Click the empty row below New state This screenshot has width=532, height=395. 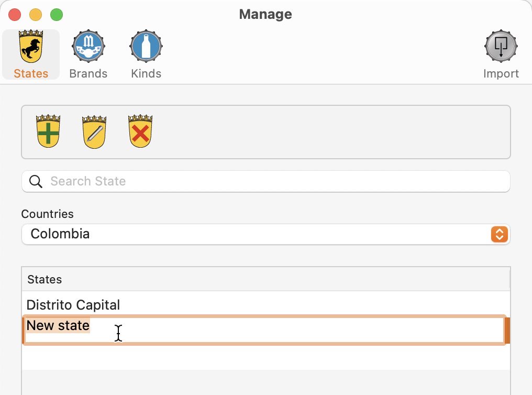tap(265, 357)
